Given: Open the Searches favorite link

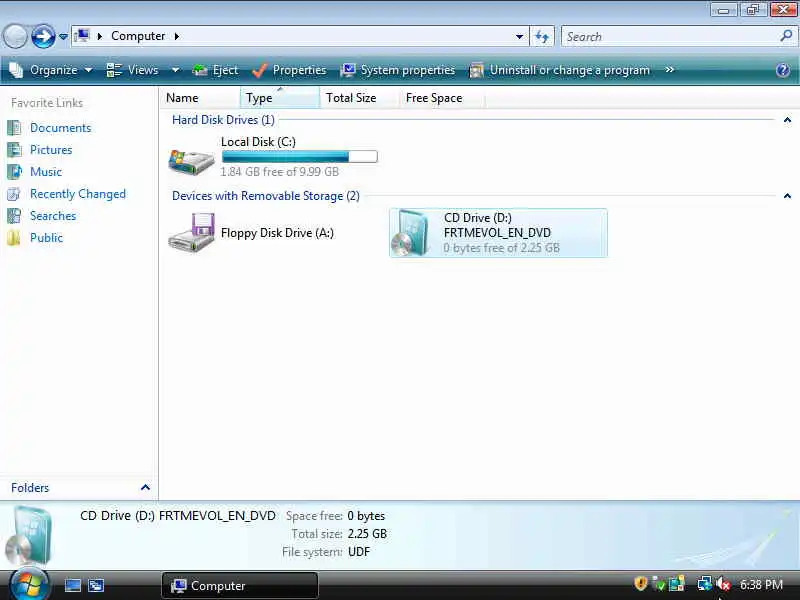Looking at the screenshot, I should 53,216.
